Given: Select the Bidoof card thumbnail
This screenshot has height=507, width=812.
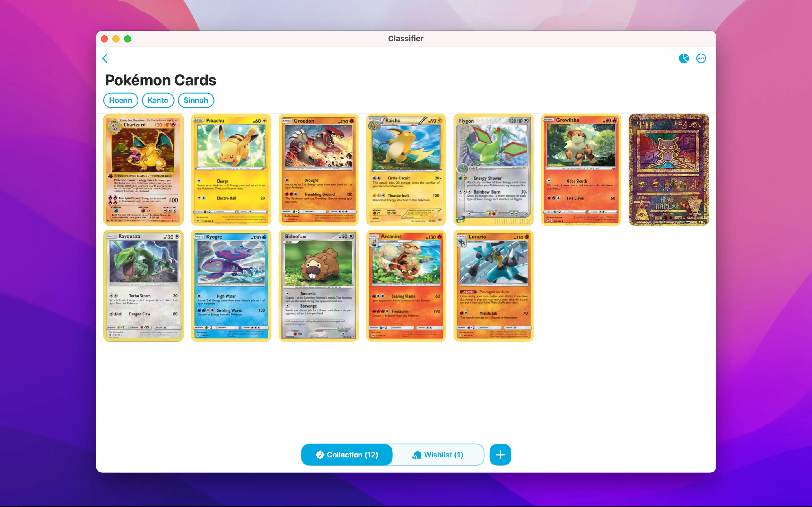Looking at the screenshot, I should coord(318,286).
